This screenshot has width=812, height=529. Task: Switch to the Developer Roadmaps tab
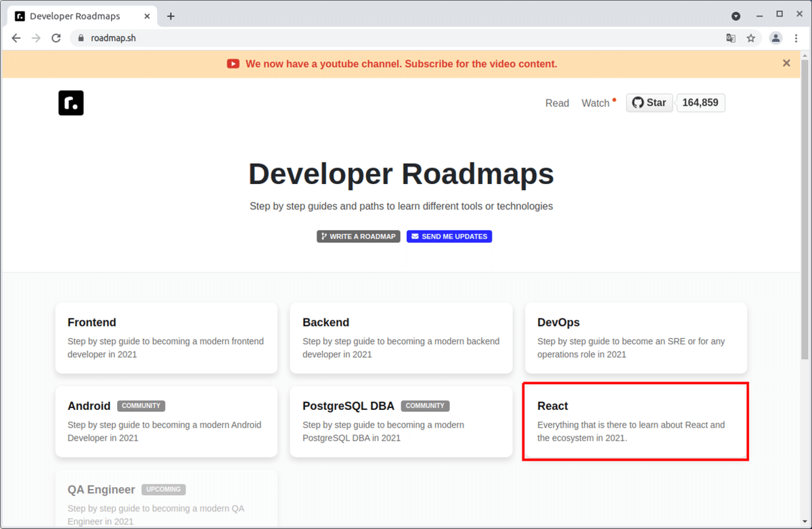point(81,16)
